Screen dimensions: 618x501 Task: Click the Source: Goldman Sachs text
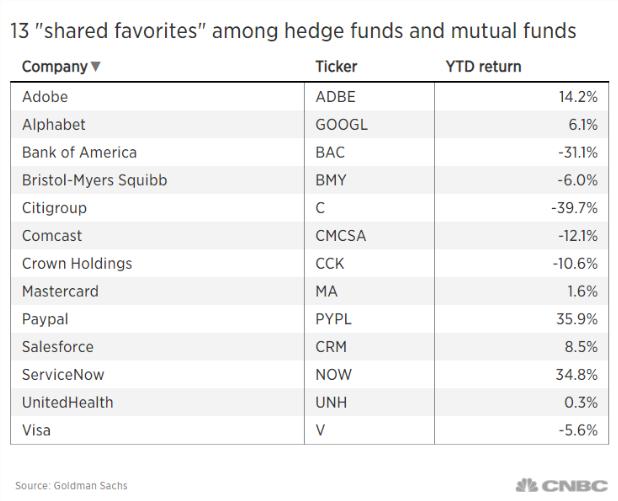pos(71,486)
